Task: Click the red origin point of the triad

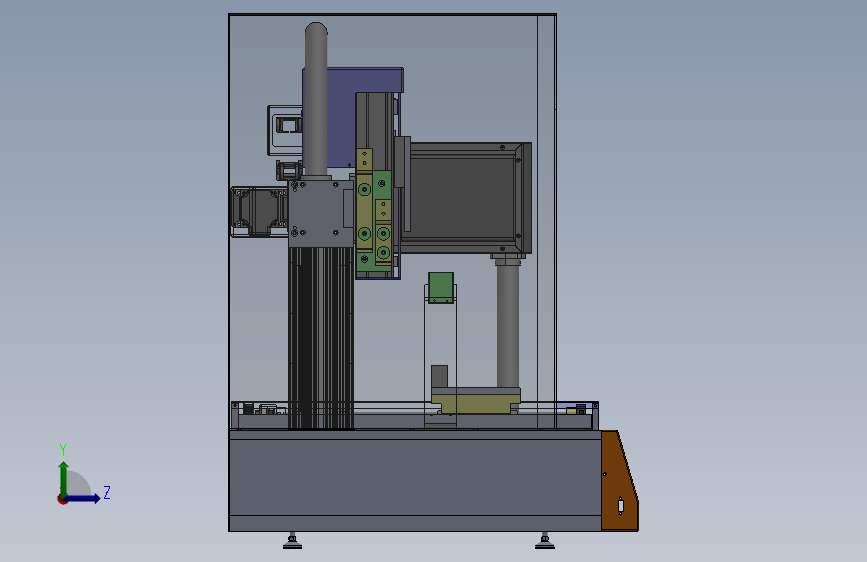Action: 62,499
